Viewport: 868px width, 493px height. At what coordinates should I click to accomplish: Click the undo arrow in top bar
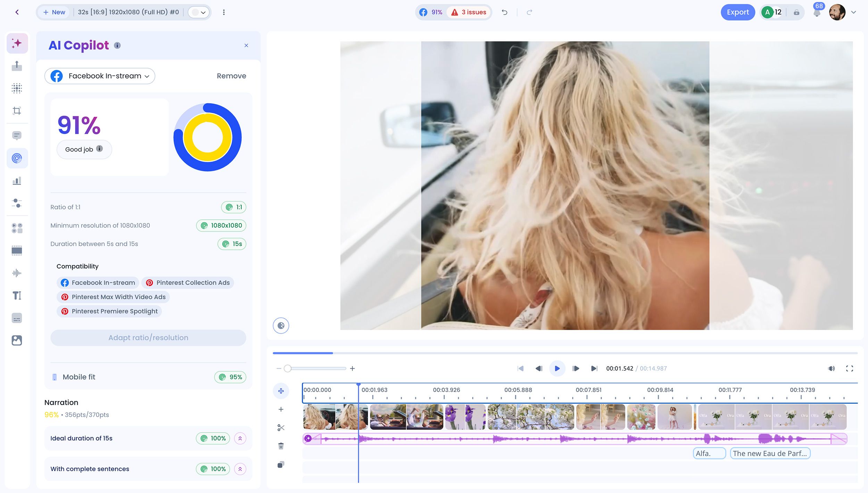[504, 13]
